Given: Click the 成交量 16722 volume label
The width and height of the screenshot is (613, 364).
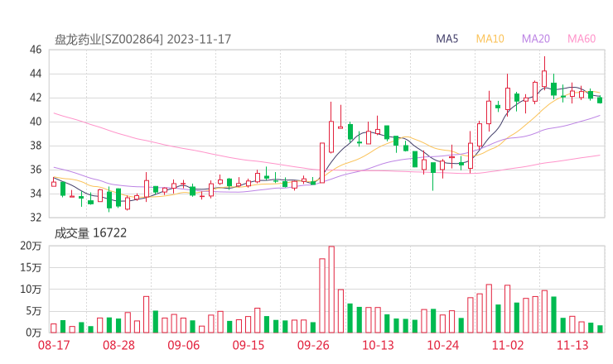Looking at the screenshot, I should click(x=90, y=233).
